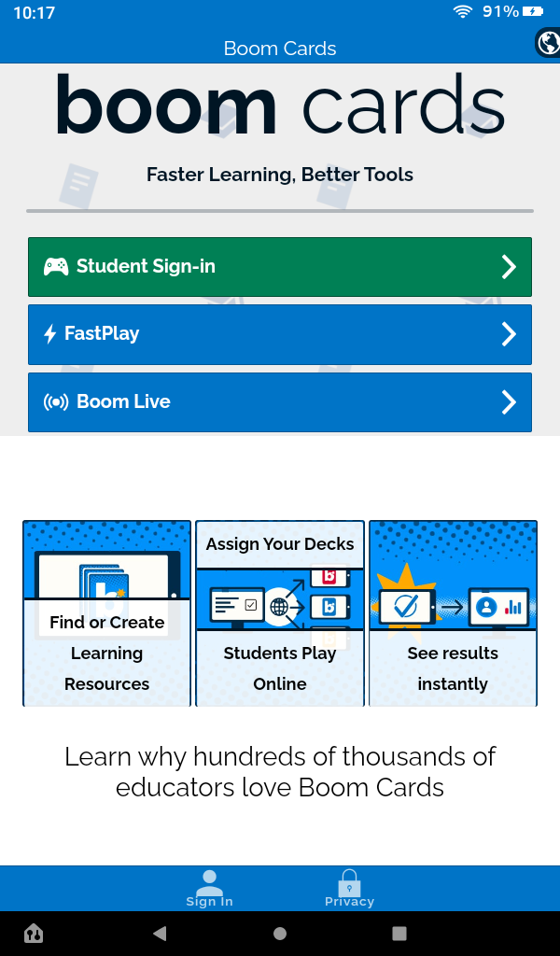Open the Students Play Online card
The width and height of the screenshot is (560, 956).
pyautogui.click(x=280, y=613)
